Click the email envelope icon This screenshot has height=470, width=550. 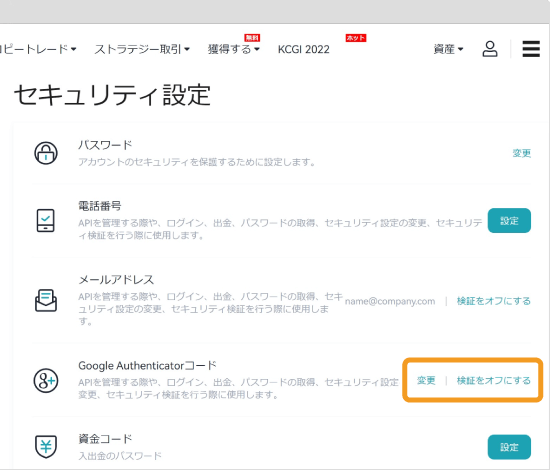46,301
